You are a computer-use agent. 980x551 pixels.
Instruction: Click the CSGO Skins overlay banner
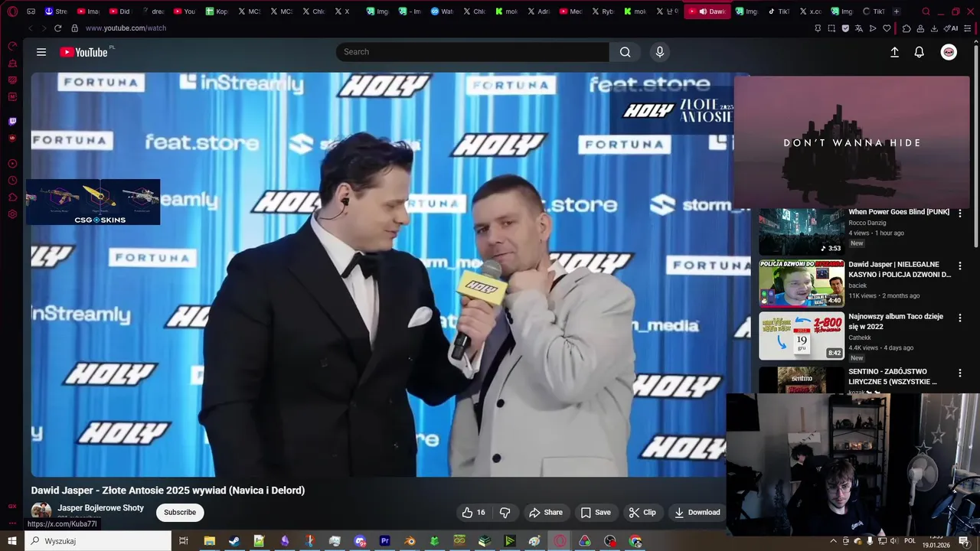click(x=93, y=202)
